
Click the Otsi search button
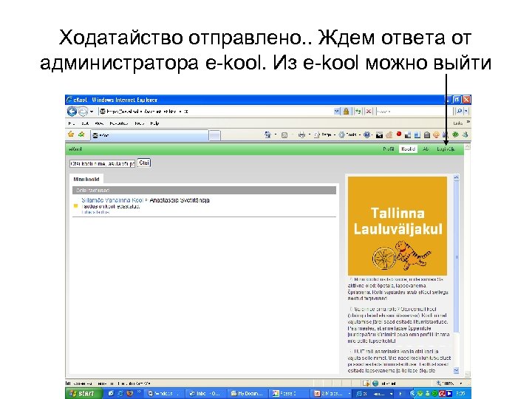pyautogui.click(x=144, y=163)
